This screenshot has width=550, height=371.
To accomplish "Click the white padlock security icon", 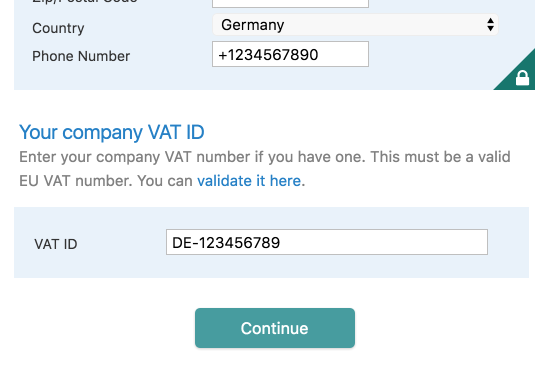I will point(522,78).
